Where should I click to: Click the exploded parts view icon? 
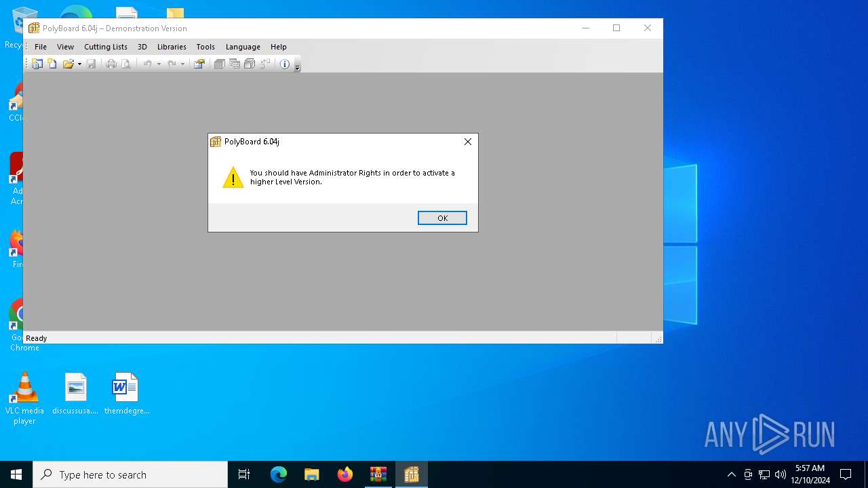pos(264,64)
